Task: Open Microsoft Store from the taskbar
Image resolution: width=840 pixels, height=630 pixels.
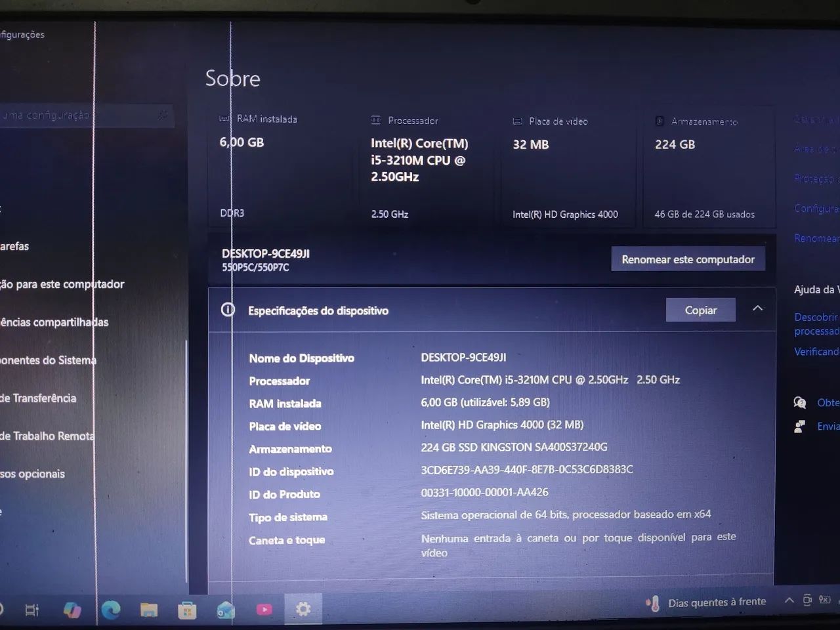Action: (x=187, y=611)
